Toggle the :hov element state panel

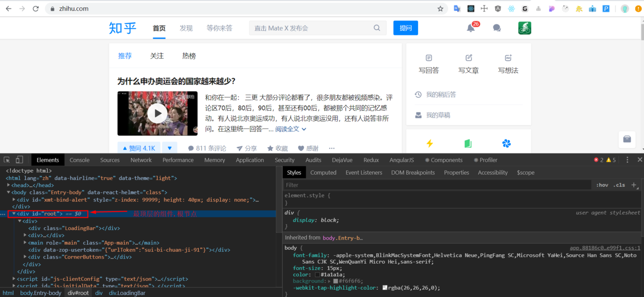click(602, 185)
